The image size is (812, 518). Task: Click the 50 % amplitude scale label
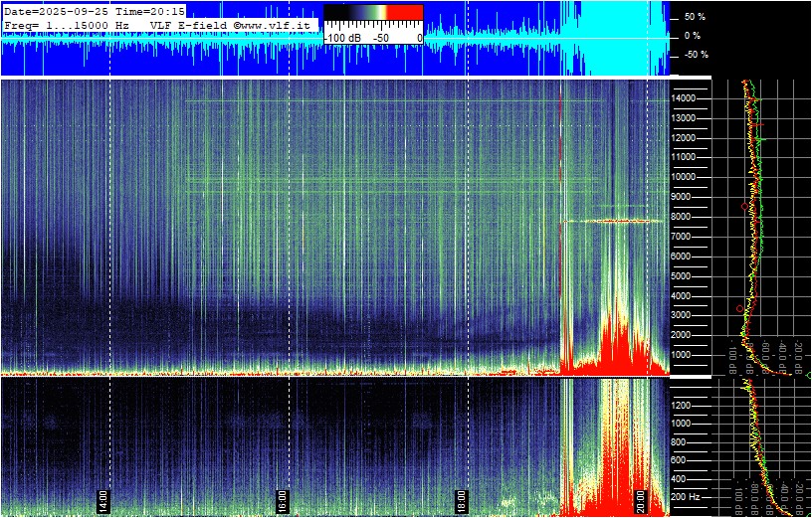tap(695, 17)
